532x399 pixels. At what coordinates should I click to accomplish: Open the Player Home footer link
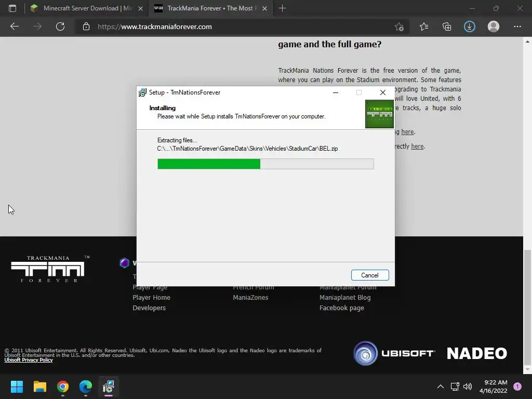[151, 298]
